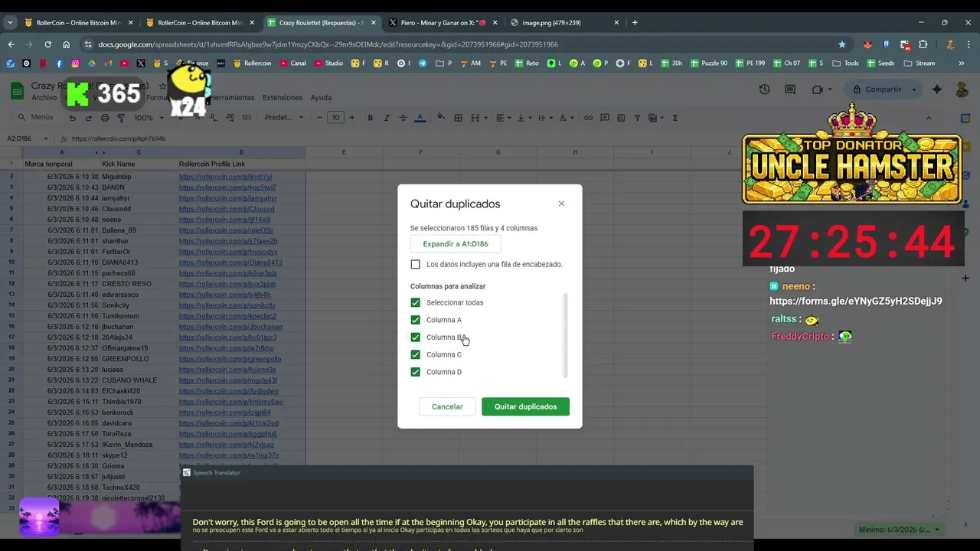Image resolution: width=980 pixels, height=551 pixels.
Task: Uncheck the Columna D checkbox
Action: (x=416, y=372)
